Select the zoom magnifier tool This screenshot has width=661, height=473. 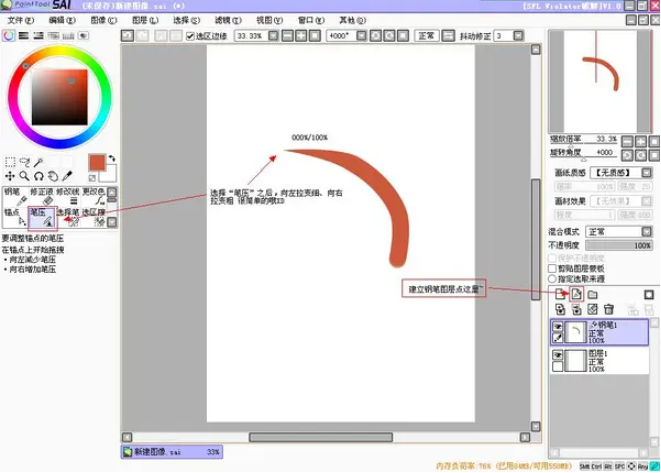(x=24, y=176)
